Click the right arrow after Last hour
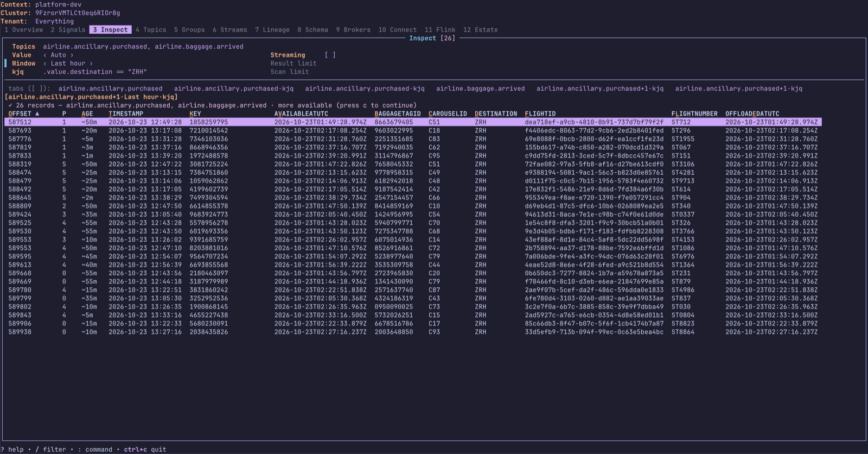Viewport: 868px width, 454px height. pyautogui.click(x=91, y=64)
